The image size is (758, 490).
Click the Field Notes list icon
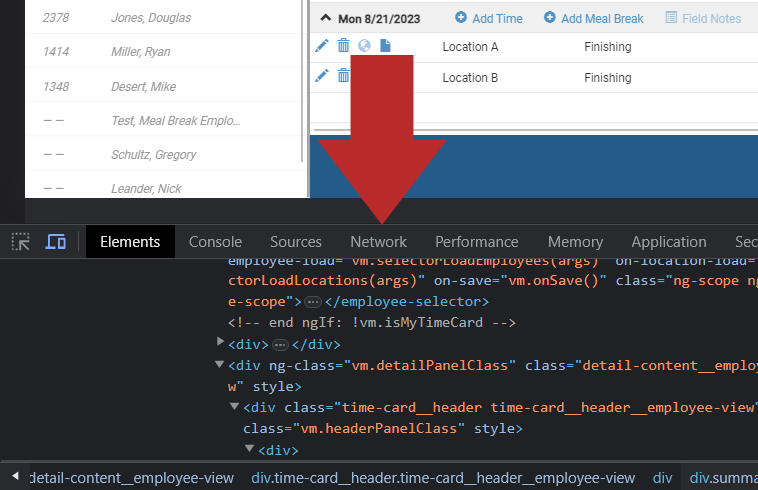tap(671, 18)
